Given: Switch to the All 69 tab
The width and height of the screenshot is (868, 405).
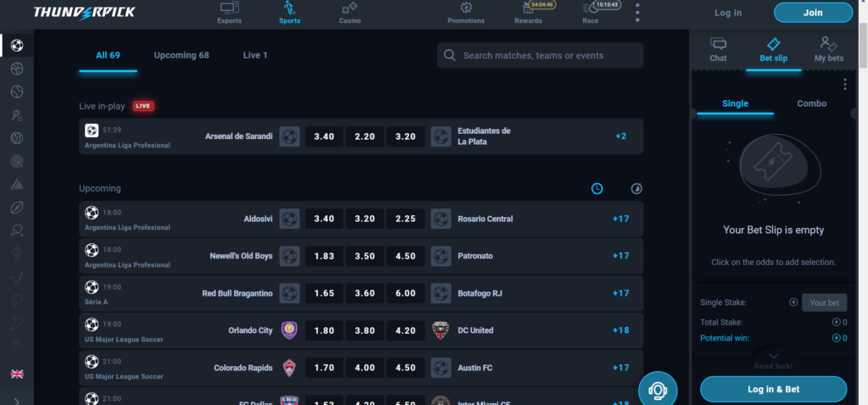Looking at the screenshot, I should pos(108,55).
